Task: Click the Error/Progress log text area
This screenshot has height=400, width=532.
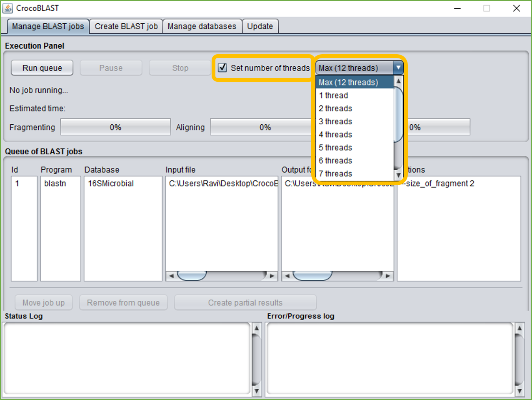Action: [x=390, y=359]
